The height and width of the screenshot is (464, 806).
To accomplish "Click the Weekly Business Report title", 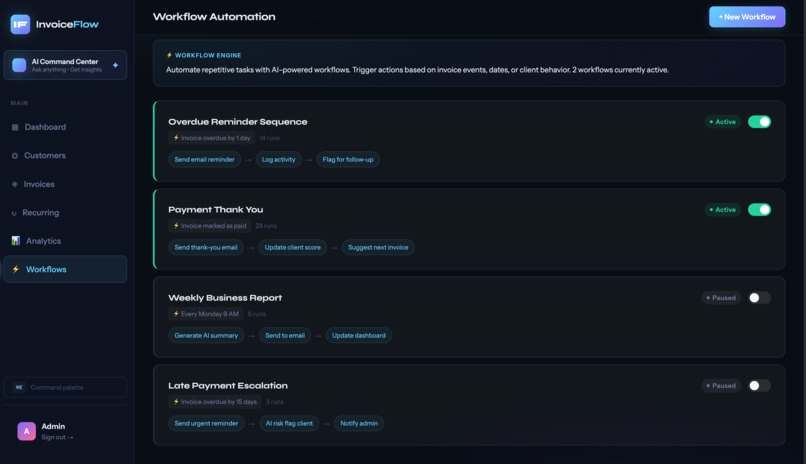I will pos(225,298).
